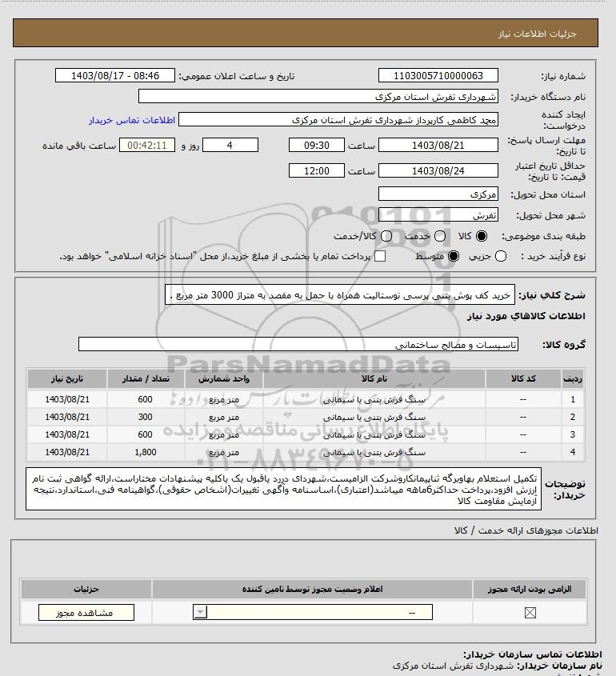Click the request creator name field
The image size is (616, 676).
click(x=338, y=120)
